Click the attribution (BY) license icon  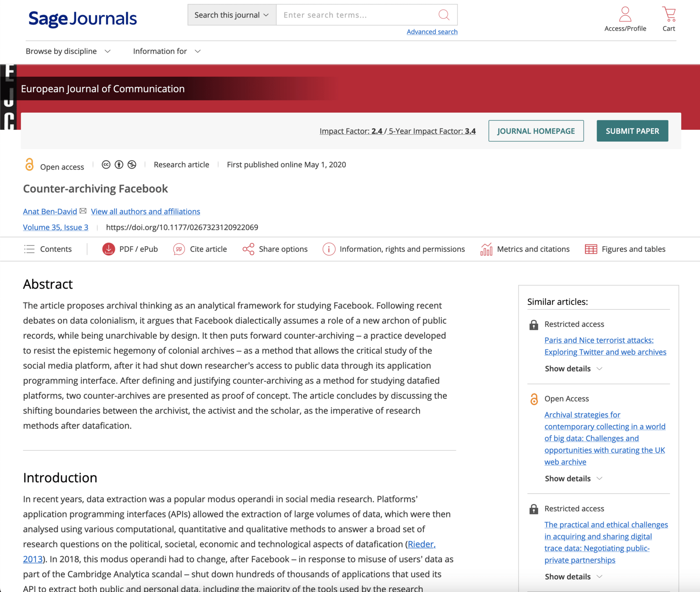coord(119,164)
